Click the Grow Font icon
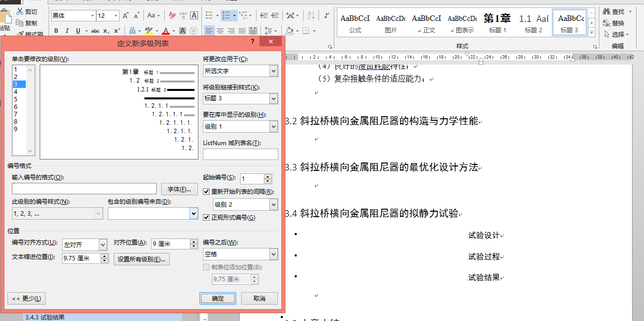The height and width of the screenshot is (321, 644). pyautogui.click(x=126, y=16)
